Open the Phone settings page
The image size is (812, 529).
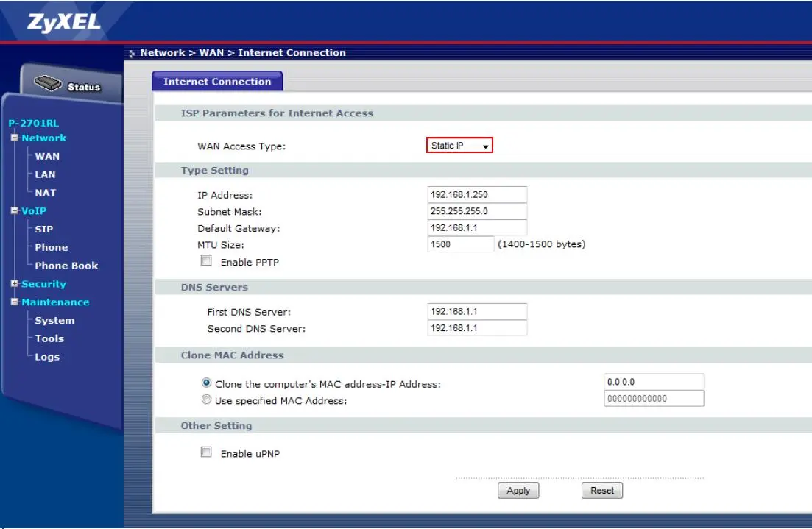click(x=52, y=247)
